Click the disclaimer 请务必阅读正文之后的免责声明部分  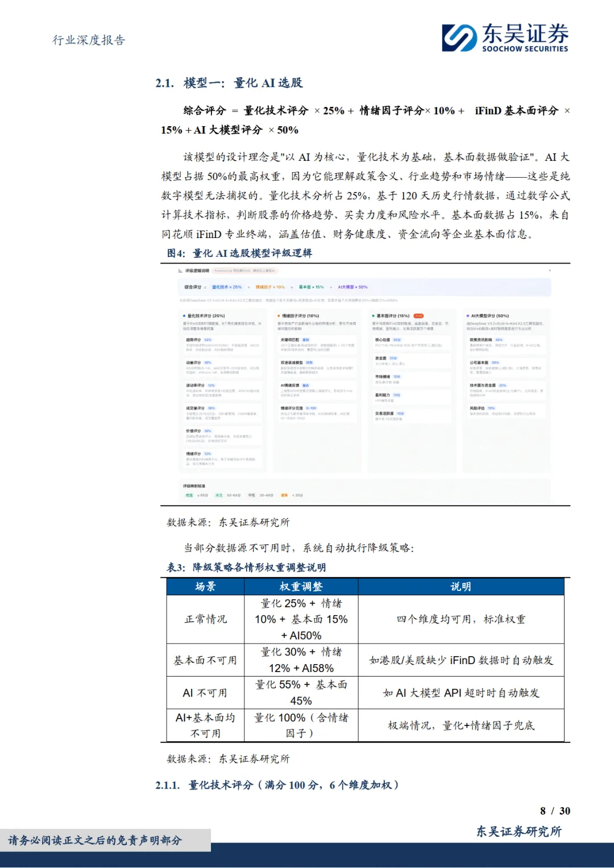(95, 840)
